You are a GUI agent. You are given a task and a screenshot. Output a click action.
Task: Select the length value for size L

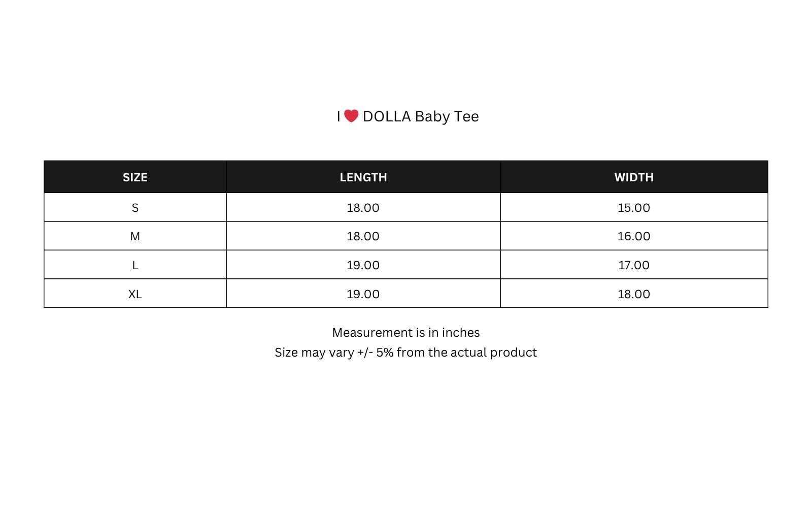(x=363, y=265)
